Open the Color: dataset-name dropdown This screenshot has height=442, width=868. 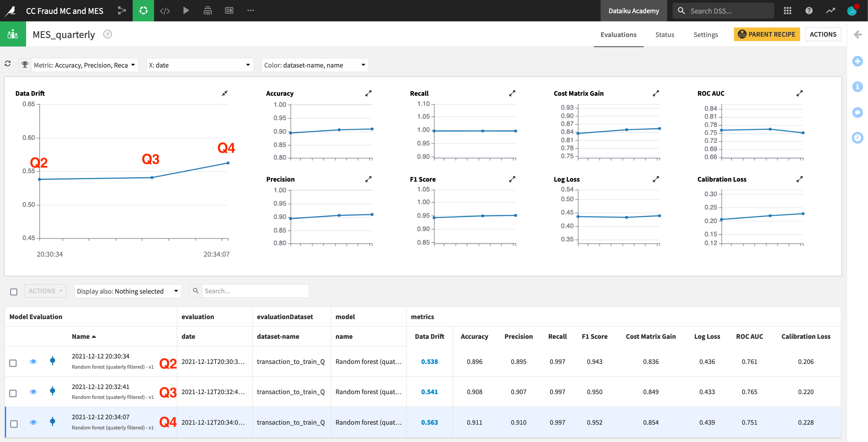[x=315, y=65]
